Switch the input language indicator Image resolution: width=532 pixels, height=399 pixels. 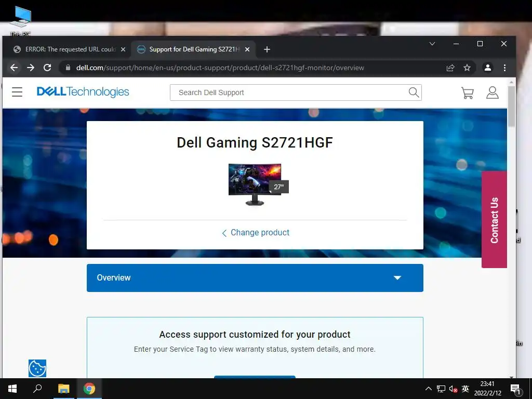click(x=465, y=389)
